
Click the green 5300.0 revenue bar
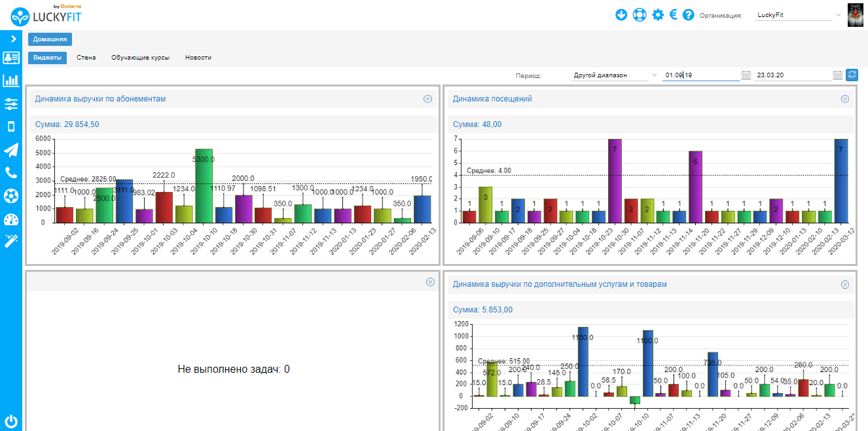click(204, 185)
